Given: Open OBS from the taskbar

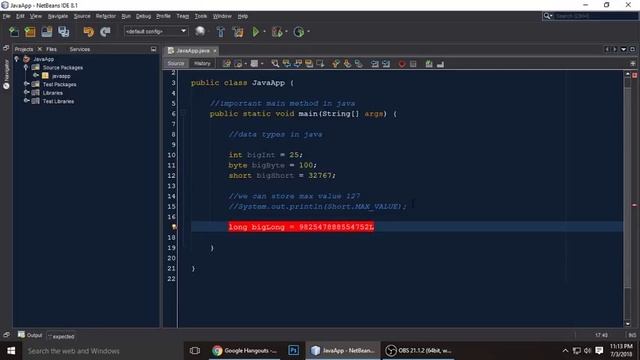Looking at the screenshot, I should (x=419, y=351).
